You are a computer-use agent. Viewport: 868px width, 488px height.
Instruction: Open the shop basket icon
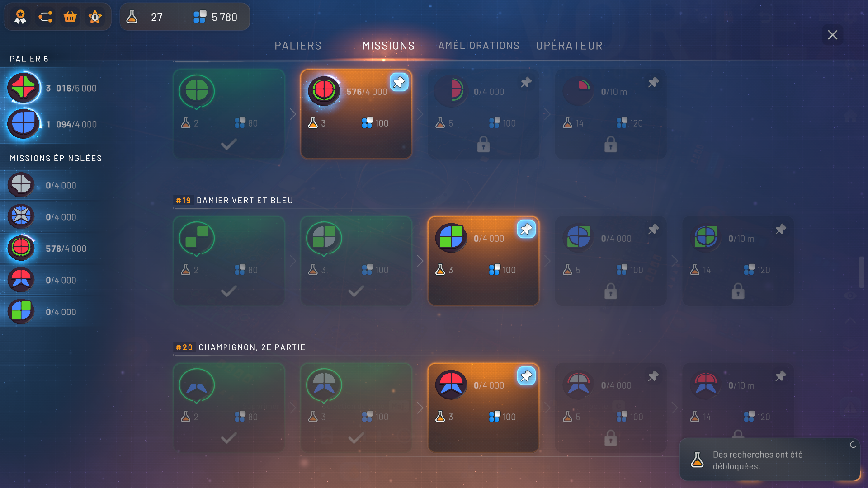[x=70, y=17]
